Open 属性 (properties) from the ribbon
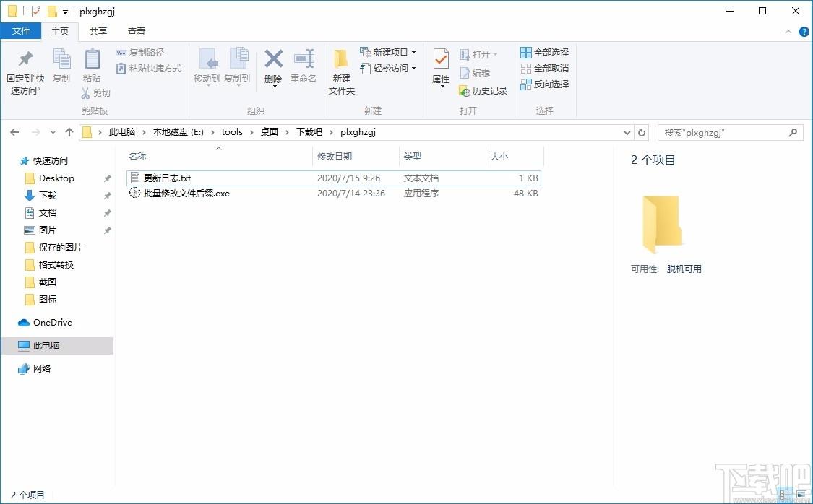Viewport: 813px width, 504px height. coord(441,59)
